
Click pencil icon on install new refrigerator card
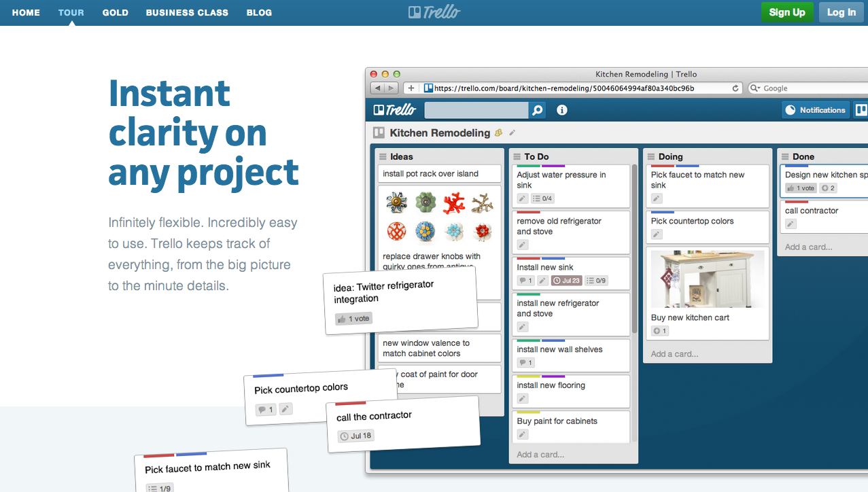(523, 327)
